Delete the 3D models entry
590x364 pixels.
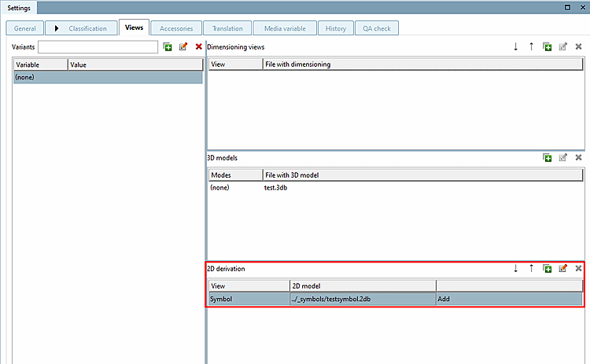click(579, 157)
